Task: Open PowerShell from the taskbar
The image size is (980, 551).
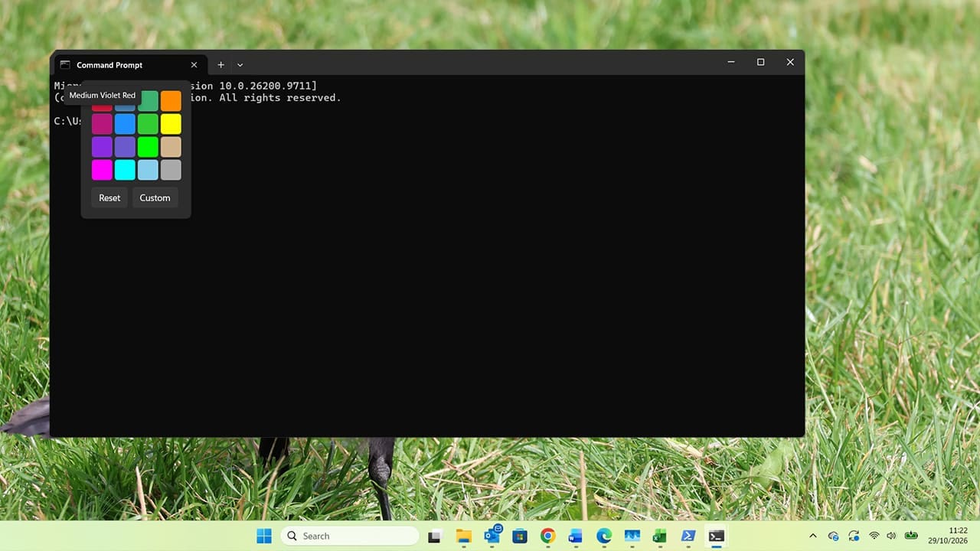Action: [x=688, y=536]
